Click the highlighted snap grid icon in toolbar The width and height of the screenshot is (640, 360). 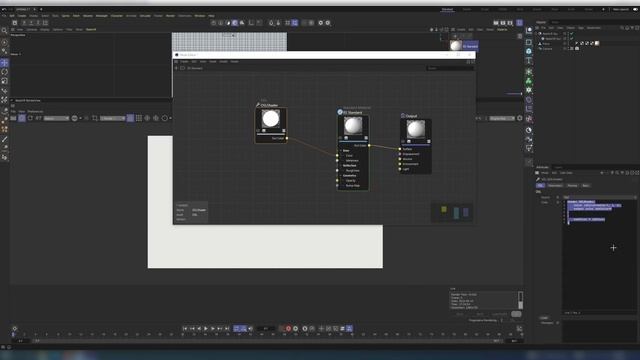tap(295, 23)
